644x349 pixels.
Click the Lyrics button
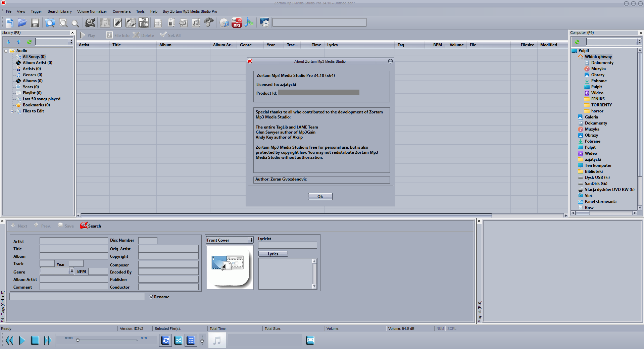[x=273, y=254]
